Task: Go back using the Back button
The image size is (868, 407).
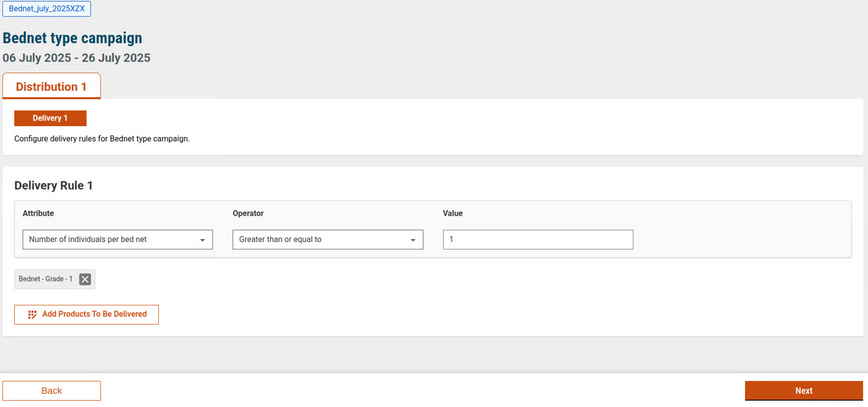Action: 51,391
